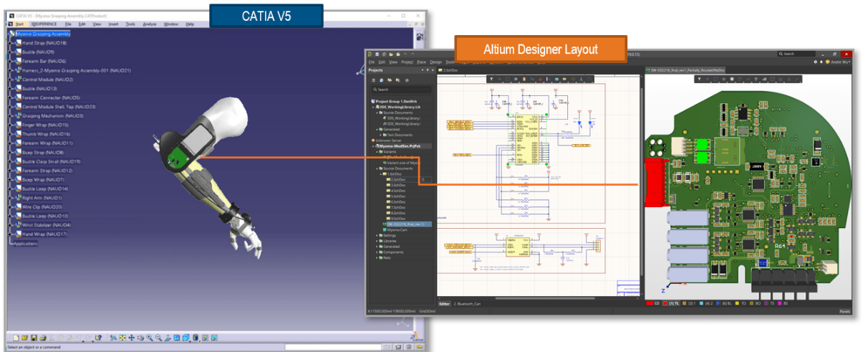Screen dimensions: 868x352
Task: Open the Altium Project menu
Action: [x=408, y=62]
